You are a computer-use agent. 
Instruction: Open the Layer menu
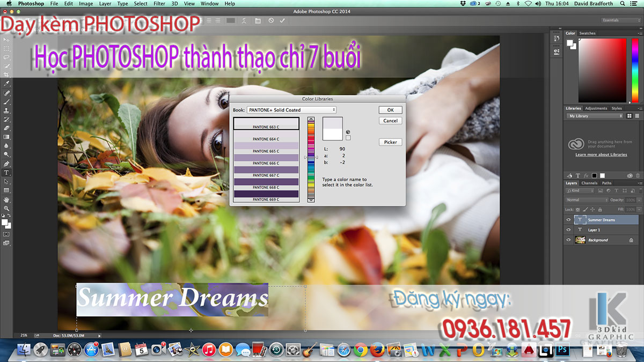point(105,4)
